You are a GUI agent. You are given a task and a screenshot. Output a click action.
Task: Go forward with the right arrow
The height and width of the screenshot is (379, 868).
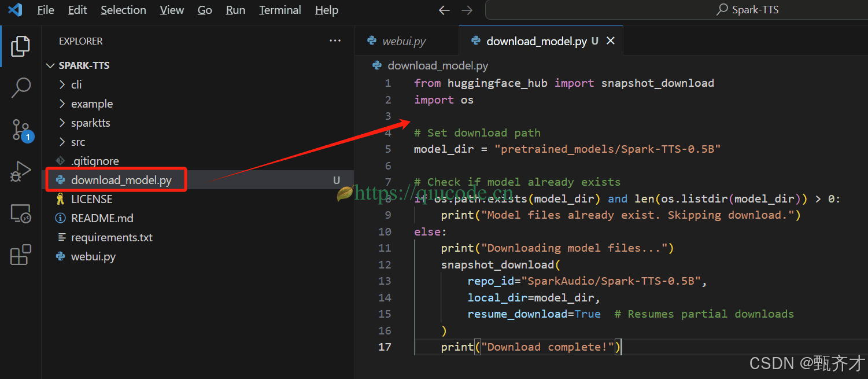467,10
